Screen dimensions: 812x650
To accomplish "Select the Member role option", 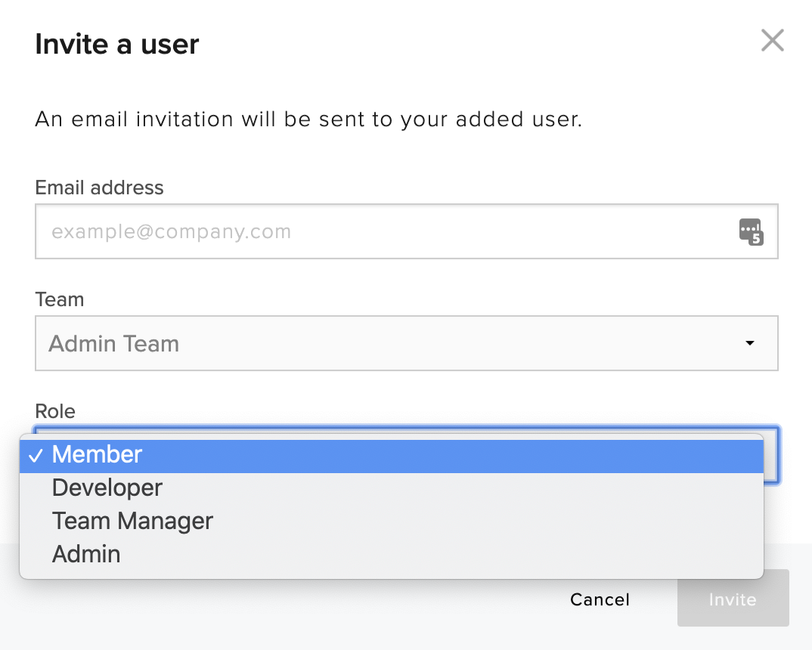I will tap(392, 455).
